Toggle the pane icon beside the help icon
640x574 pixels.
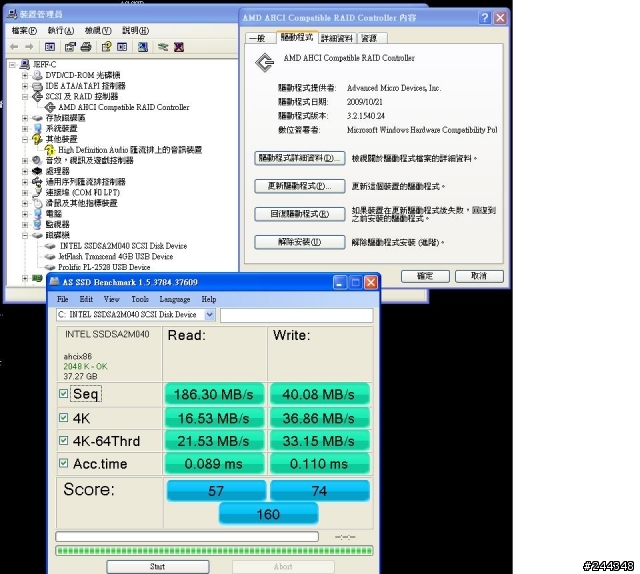click(122, 47)
